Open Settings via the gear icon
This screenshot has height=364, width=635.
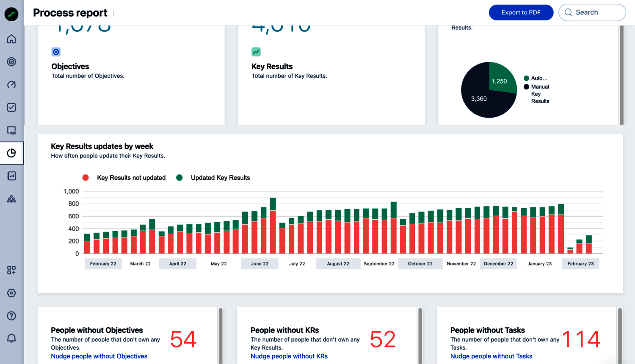pyautogui.click(x=11, y=293)
